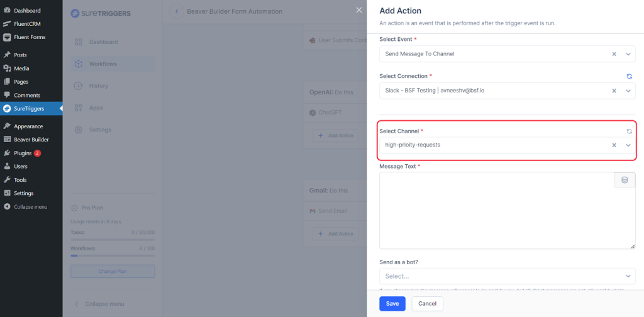Expand the Select Event dropdown
The image size is (644, 317).
click(x=628, y=54)
